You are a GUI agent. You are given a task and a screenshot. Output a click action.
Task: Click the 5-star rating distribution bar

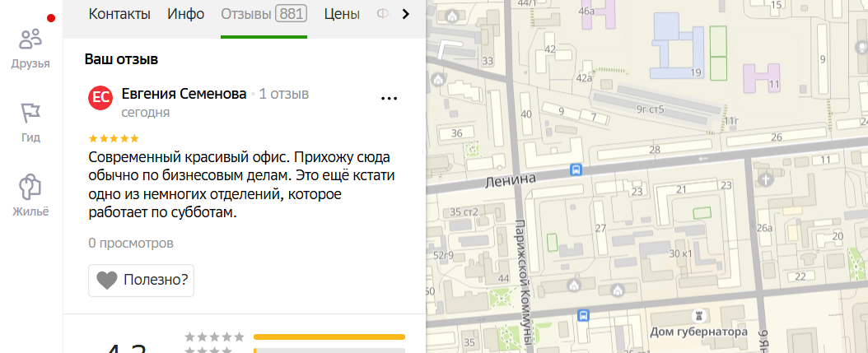(329, 337)
